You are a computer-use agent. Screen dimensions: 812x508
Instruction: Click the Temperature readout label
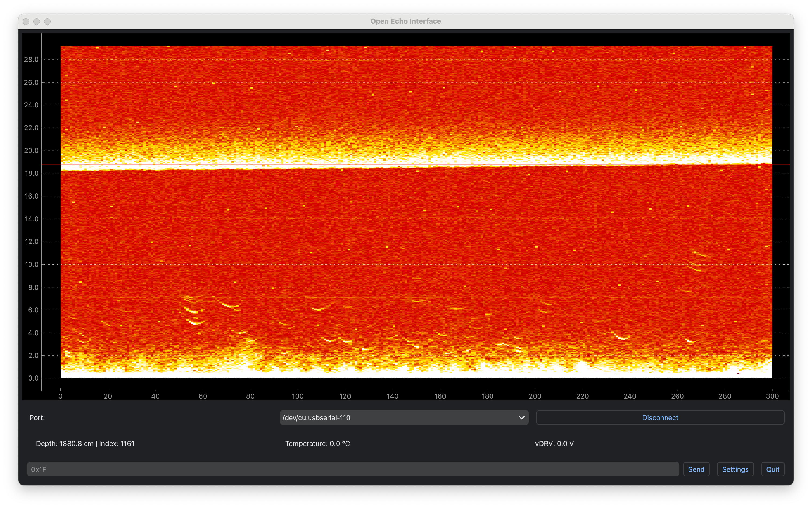[x=317, y=444]
